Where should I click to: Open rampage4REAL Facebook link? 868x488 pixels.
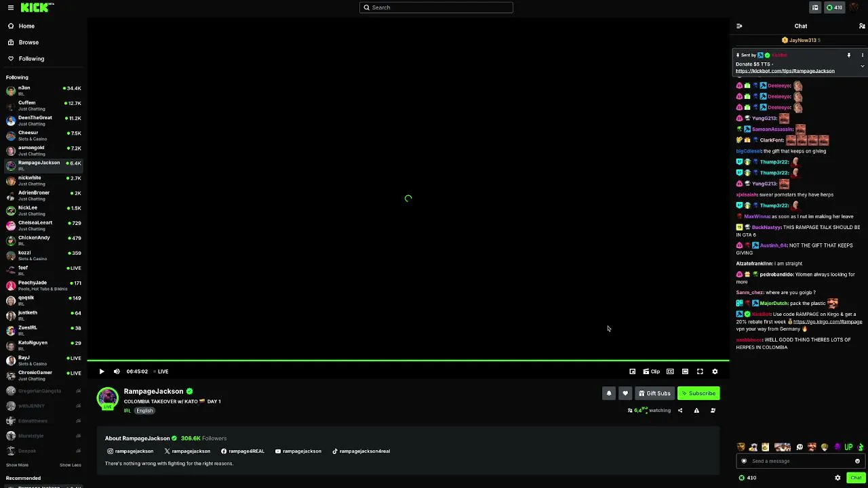[243, 451]
